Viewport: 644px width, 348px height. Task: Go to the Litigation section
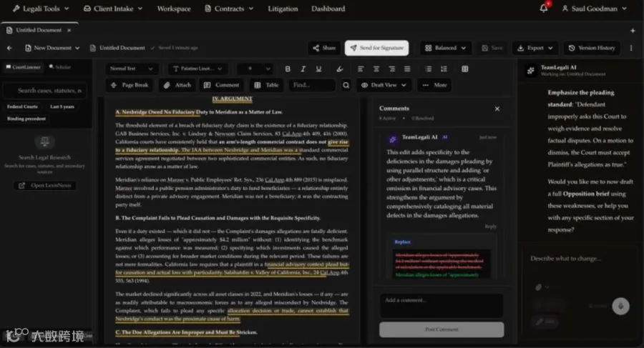[283, 9]
